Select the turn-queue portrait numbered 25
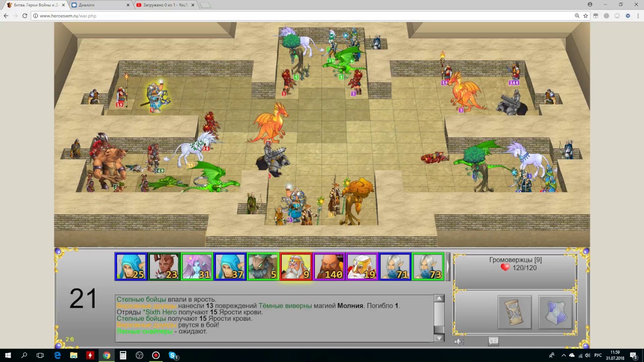Viewport: 644px width, 362px height. (131, 266)
